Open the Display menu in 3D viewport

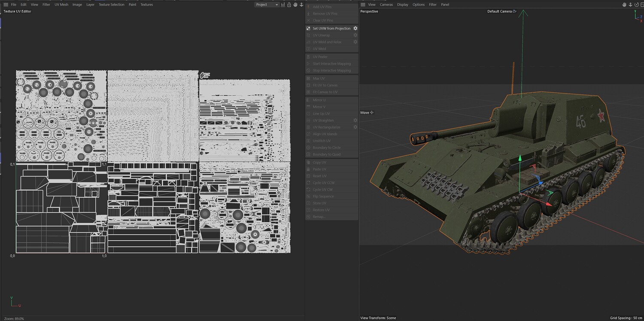(x=403, y=5)
